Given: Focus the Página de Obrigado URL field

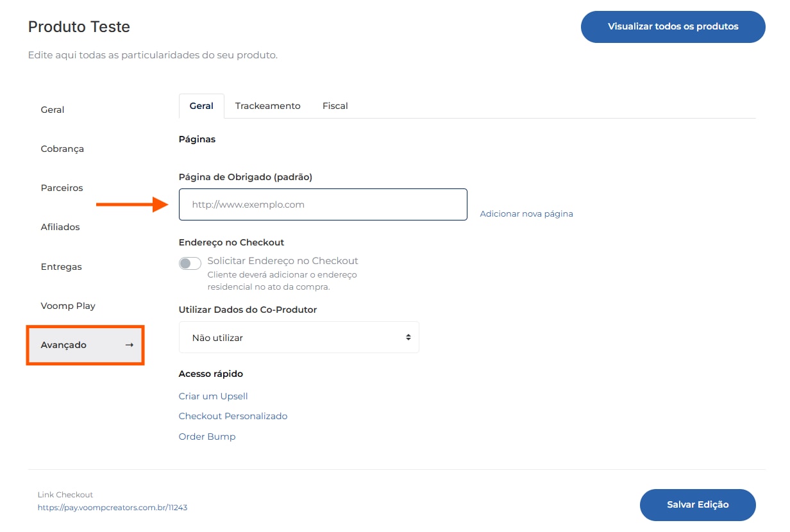Looking at the screenshot, I should (x=323, y=204).
